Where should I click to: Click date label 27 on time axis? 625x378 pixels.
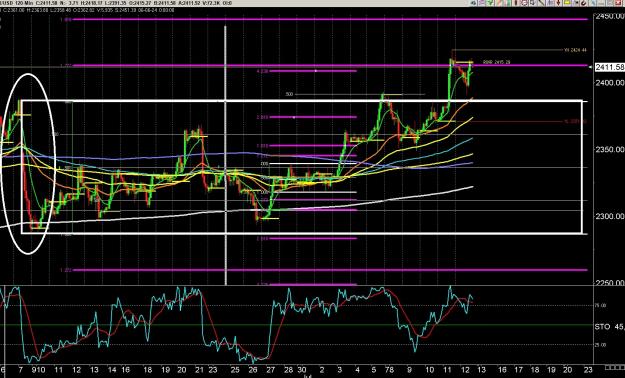tap(271, 370)
